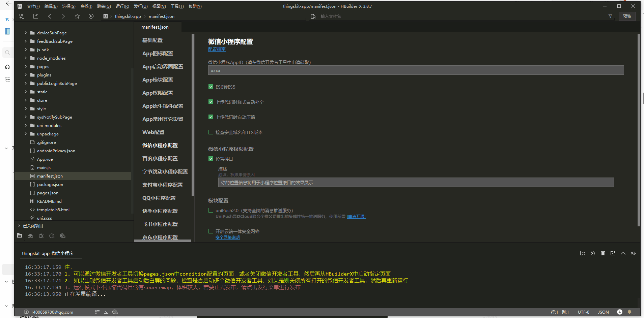This screenshot has width=644, height=318.
Task: Expand the plugins folder
Action: tap(26, 75)
